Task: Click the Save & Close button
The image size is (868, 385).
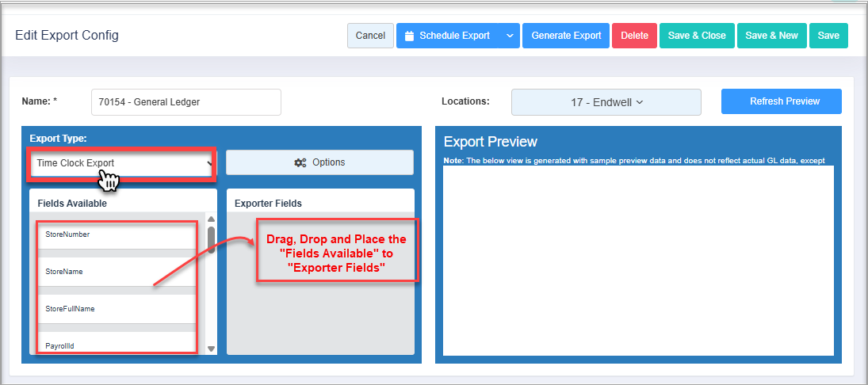Action: coord(697,36)
